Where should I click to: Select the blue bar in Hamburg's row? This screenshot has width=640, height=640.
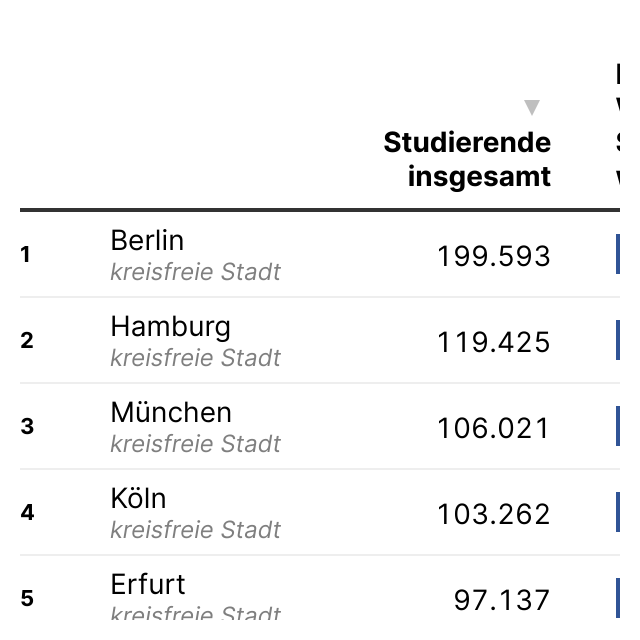(x=618, y=340)
